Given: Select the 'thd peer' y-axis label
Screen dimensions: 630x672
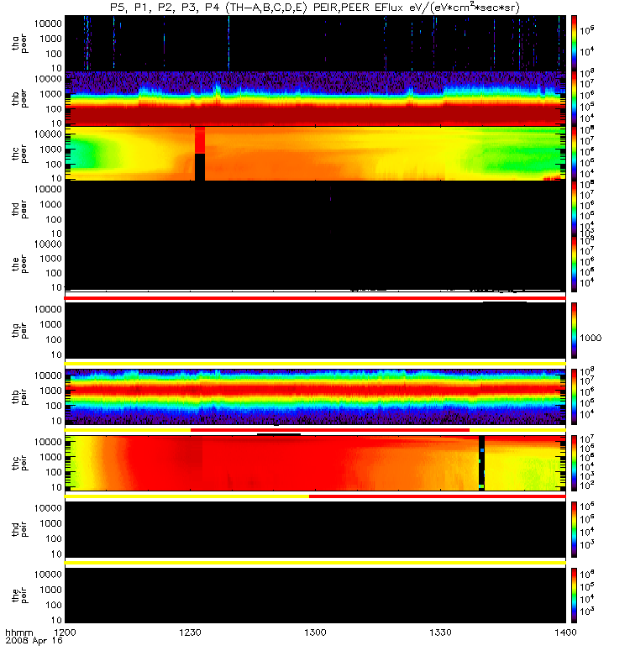Looking at the screenshot, I should click(19, 209).
